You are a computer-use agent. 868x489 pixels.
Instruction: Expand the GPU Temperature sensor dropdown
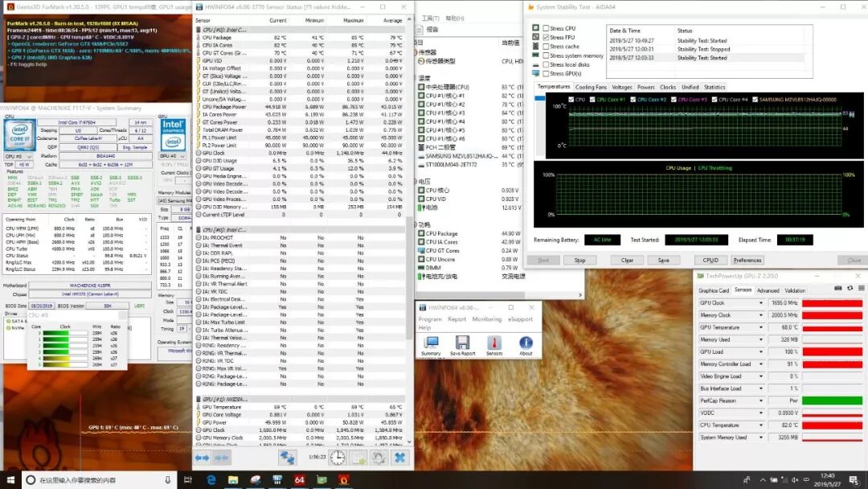[x=760, y=327]
